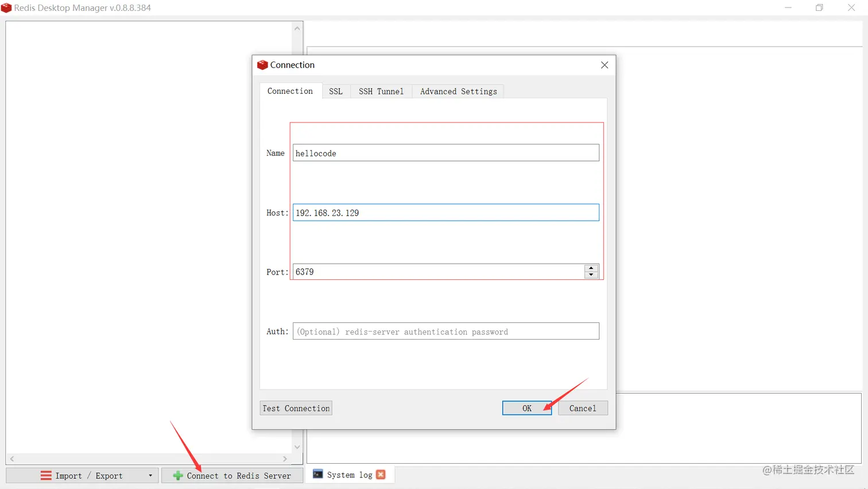Click the Host field with 192.168.23.129
The height and width of the screenshot is (489, 868).
click(446, 213)
